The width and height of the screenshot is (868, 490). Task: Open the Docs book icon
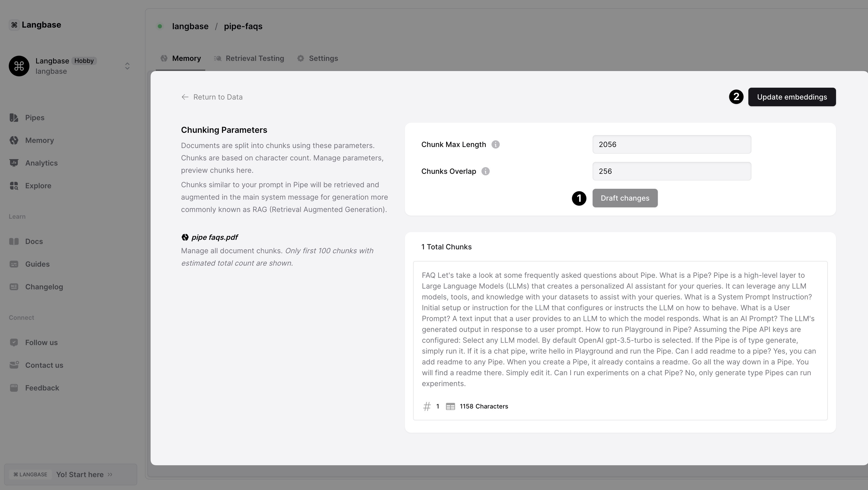(x=14, y=241)
